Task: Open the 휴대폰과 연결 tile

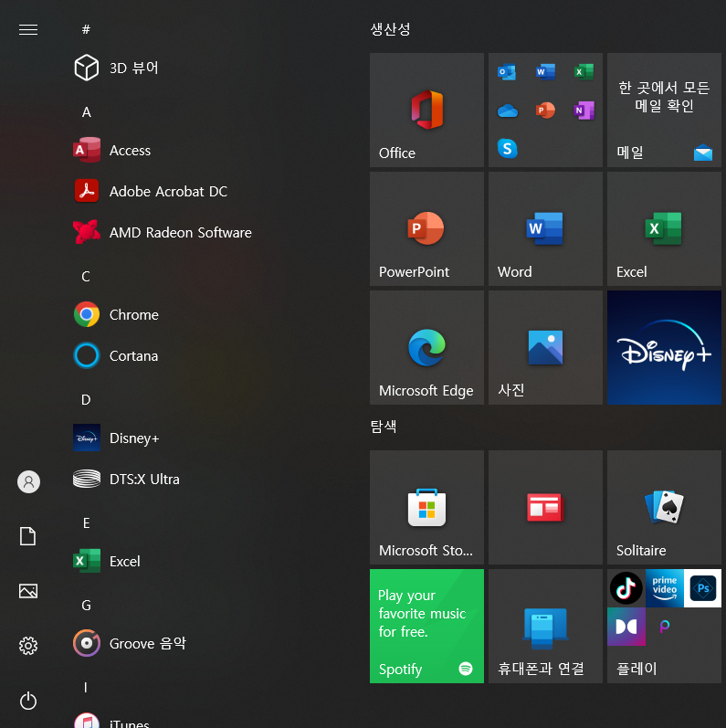Action: [x=545, y=627]
